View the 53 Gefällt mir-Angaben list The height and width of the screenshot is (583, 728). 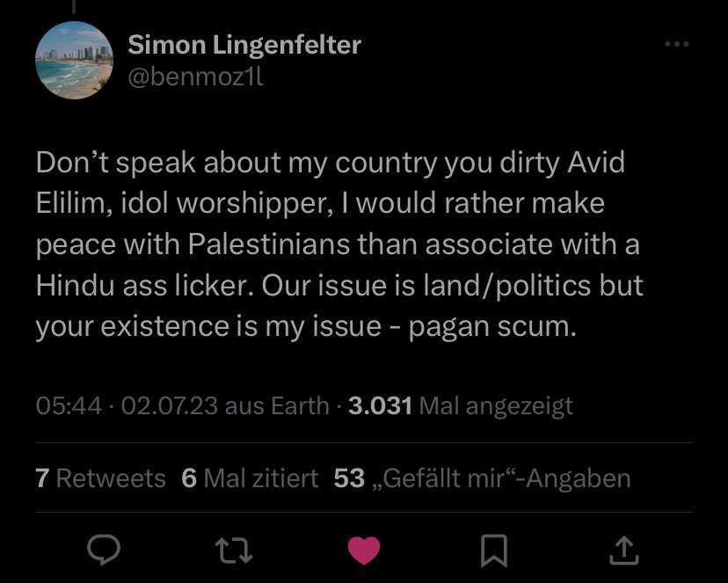tap(482, 478)
